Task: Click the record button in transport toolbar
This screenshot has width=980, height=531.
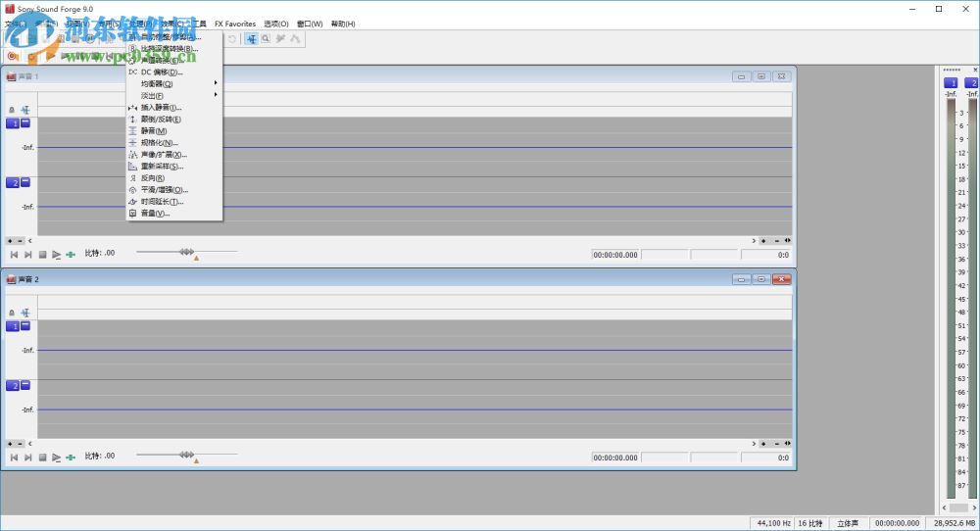Action: [x=12, y=56]
